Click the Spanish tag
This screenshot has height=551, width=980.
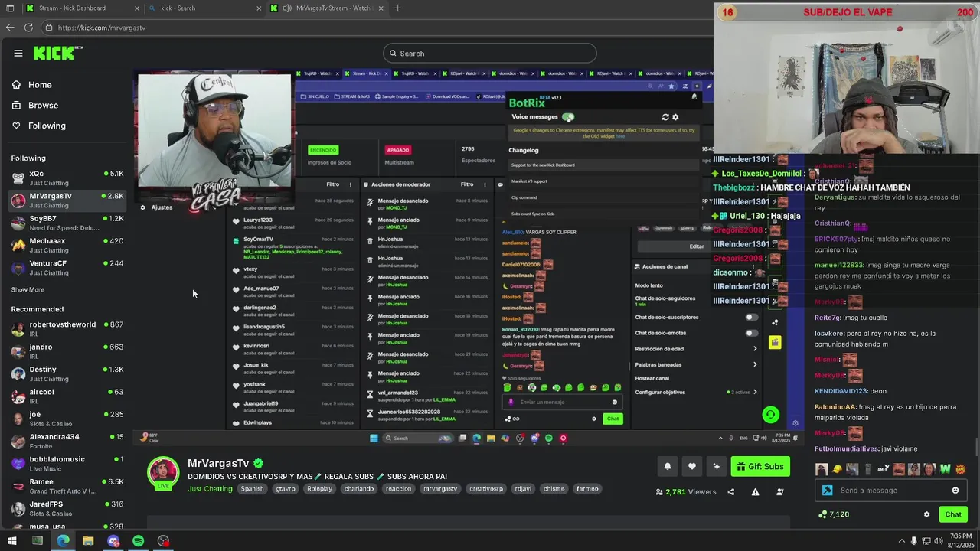pyautogui.click(x=252, y=488)
